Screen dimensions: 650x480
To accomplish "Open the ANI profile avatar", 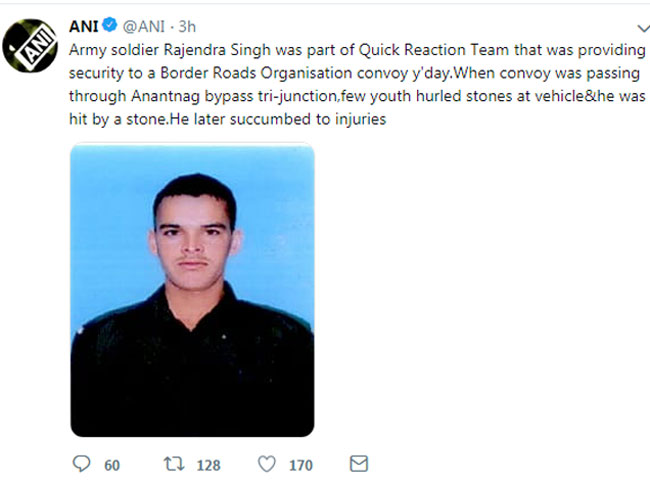I will click(30, 46).
